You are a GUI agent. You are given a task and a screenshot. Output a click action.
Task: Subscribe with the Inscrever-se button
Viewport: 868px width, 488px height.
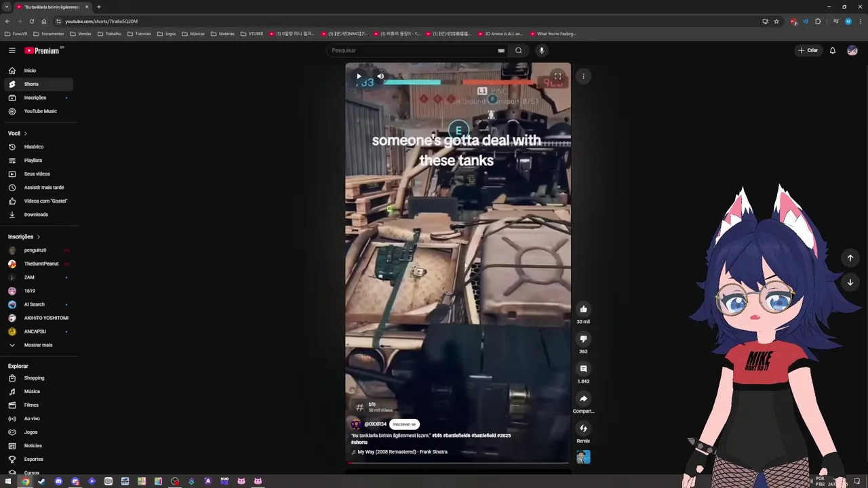pyautogui.click(x=404, y=424)
